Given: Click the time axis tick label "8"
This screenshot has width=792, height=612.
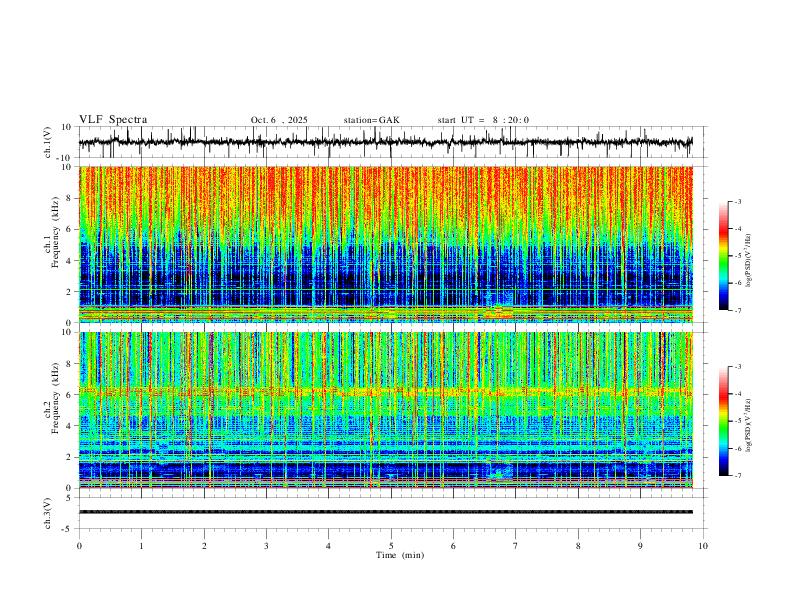Looking at the screenshot, I should point(578,546).
